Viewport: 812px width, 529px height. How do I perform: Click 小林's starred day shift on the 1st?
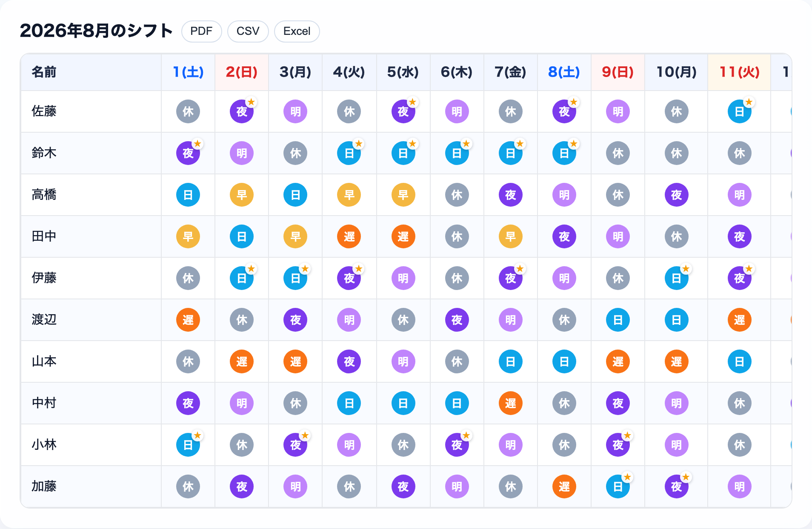coord(188,445)
